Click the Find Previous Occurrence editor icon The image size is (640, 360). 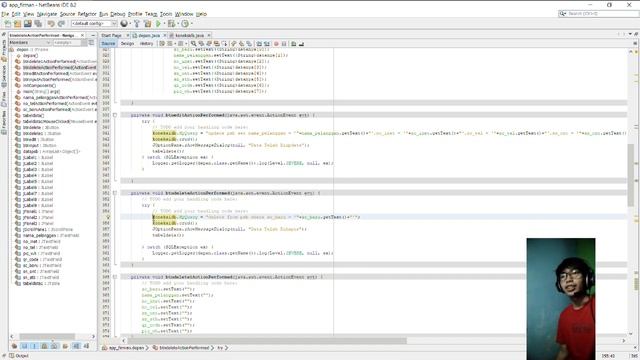pyautogui.click(x=201, y=44)
